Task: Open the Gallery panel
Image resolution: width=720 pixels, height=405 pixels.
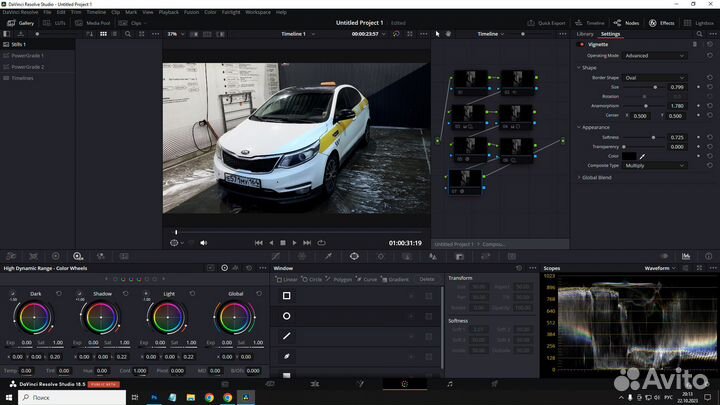Action: click(x=20, y=22)
